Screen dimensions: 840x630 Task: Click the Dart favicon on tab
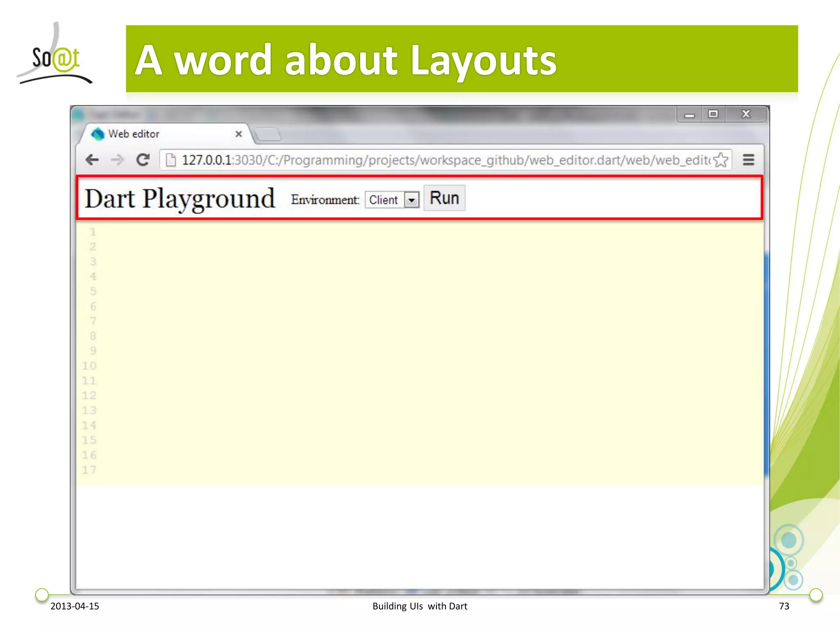click(x=98, y=134)
